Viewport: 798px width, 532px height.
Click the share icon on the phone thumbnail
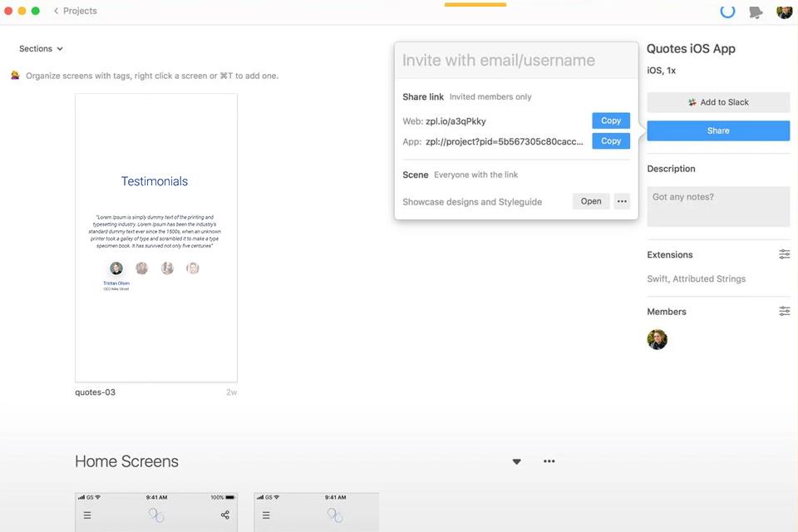pos(224,515)
